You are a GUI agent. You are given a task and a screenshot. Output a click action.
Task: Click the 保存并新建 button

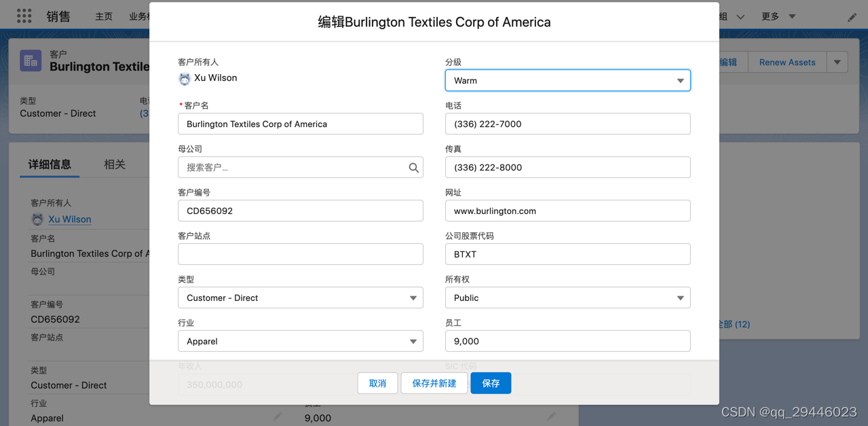click(434, 383)
